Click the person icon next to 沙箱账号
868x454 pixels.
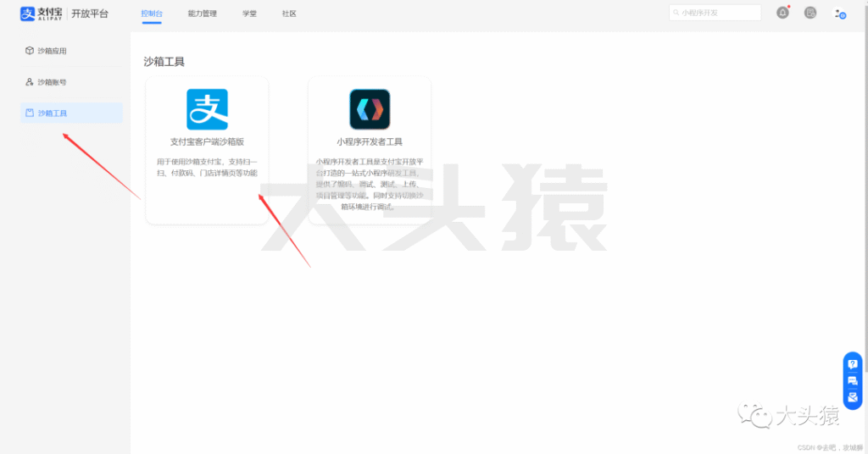pos(30,82)
